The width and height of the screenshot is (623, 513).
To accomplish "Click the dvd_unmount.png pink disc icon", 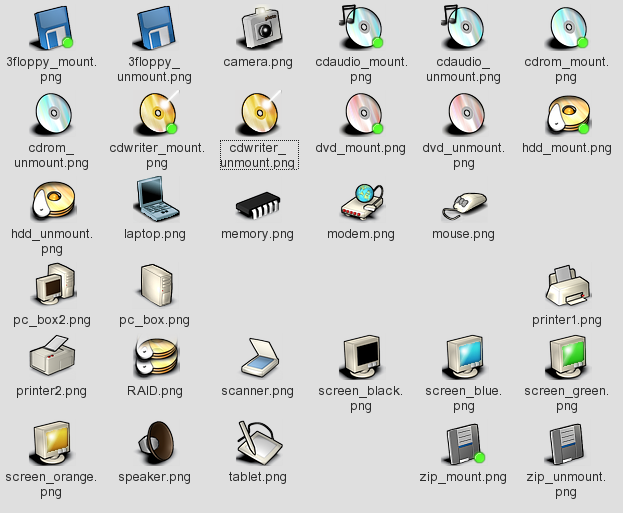I will [464, 114].
